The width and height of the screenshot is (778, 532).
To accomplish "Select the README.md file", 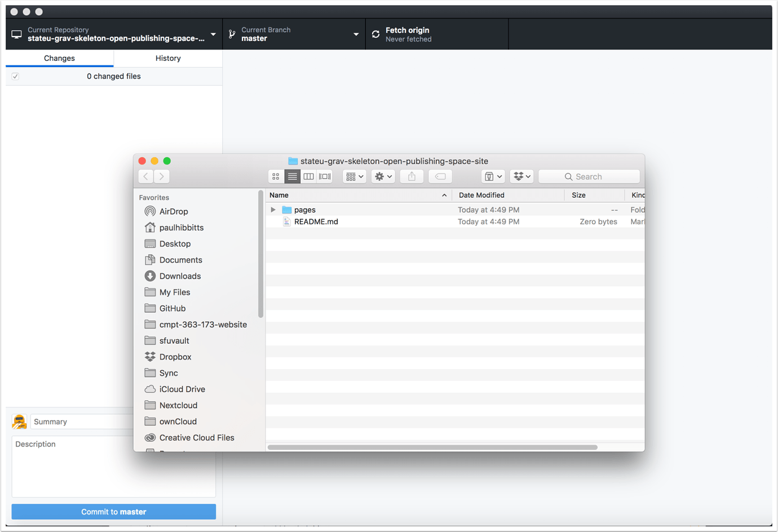I will 316,221.
